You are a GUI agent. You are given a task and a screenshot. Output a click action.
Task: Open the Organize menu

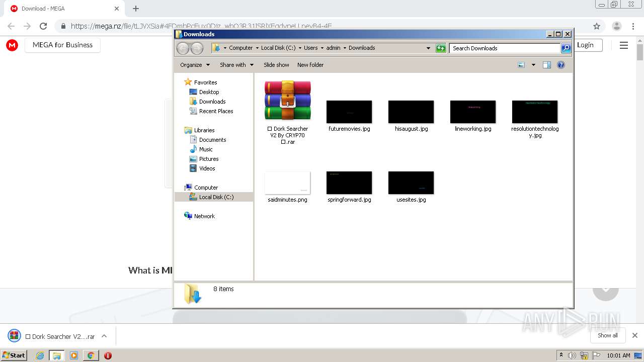pyautogui.click(x=195, y=65)
